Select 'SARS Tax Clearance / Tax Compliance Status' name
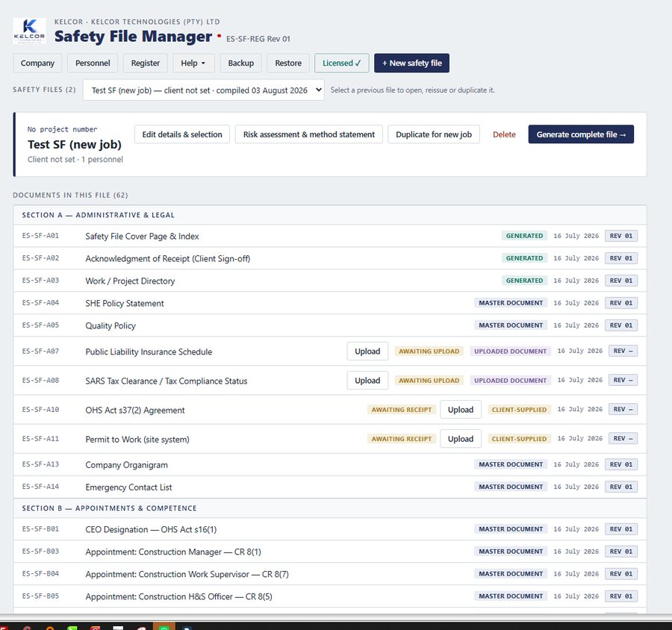The height and width of the screenshot is (630, 672). tap(167, 381)
